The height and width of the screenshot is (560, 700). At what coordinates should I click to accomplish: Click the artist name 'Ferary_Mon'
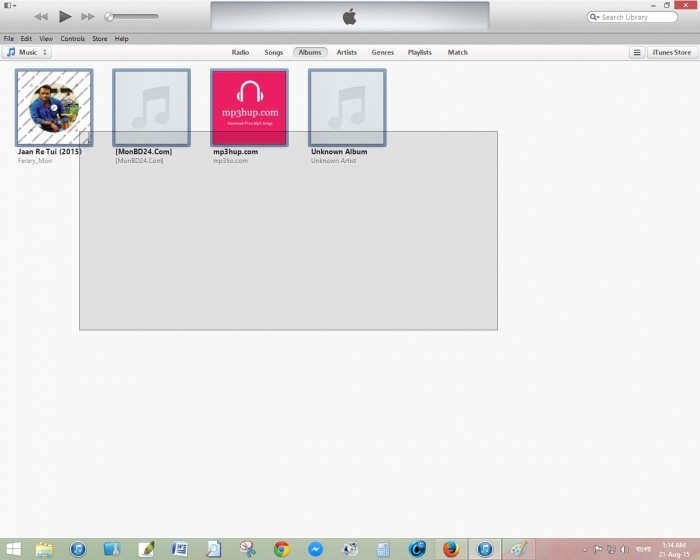click(x=35, y=161)
